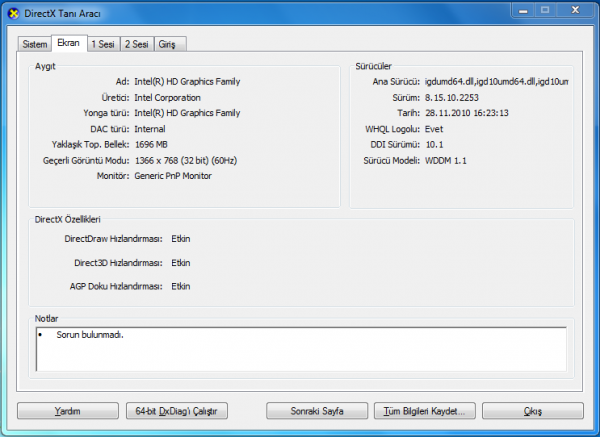Click the Ad value Intel(R) HD Graphics Family
The height and width of the screenshot is (437, 600).
187,82
